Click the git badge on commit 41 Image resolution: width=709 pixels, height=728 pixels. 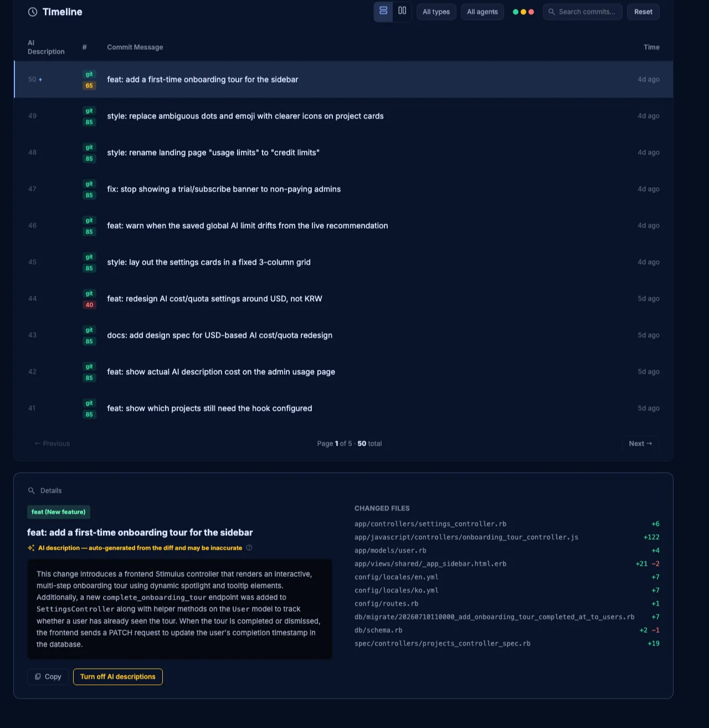pyautogui.click(x=89, y=403)
